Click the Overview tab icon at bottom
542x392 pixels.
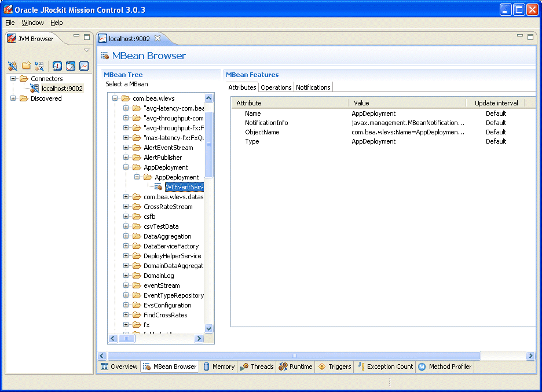point(104,367)
